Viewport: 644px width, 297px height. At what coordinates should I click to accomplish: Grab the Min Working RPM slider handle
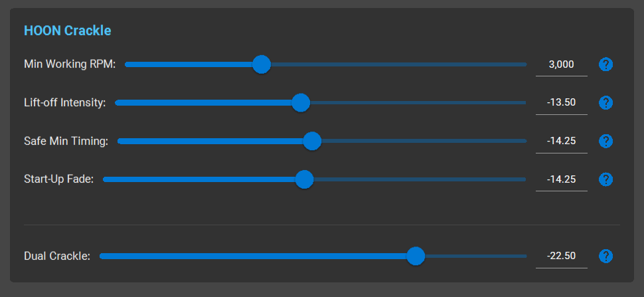pos(262,64)
